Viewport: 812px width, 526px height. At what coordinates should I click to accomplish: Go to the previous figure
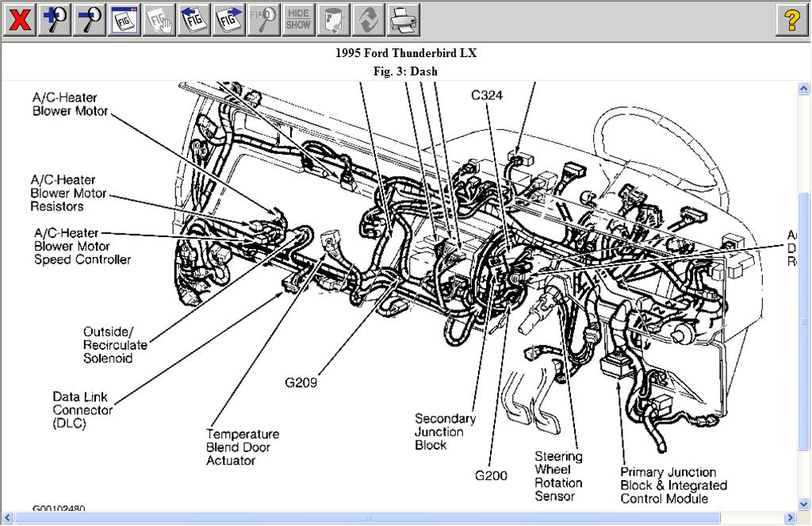tap(193, 20)
